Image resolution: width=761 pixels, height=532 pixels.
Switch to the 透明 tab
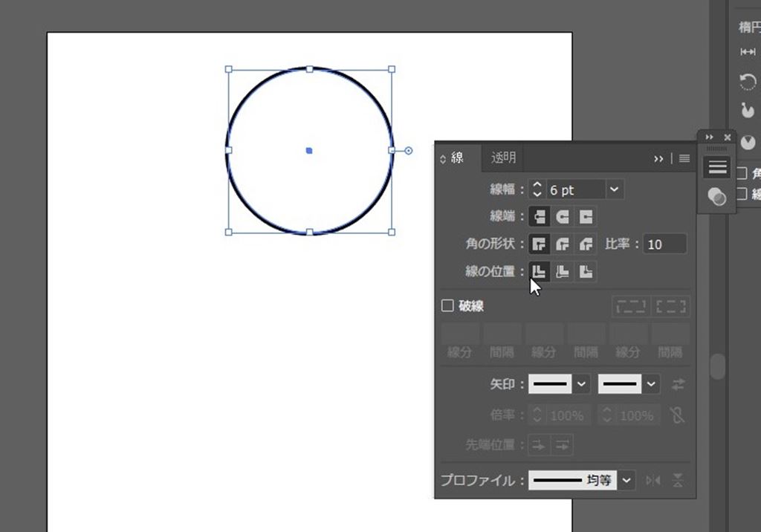click(503, 158)
